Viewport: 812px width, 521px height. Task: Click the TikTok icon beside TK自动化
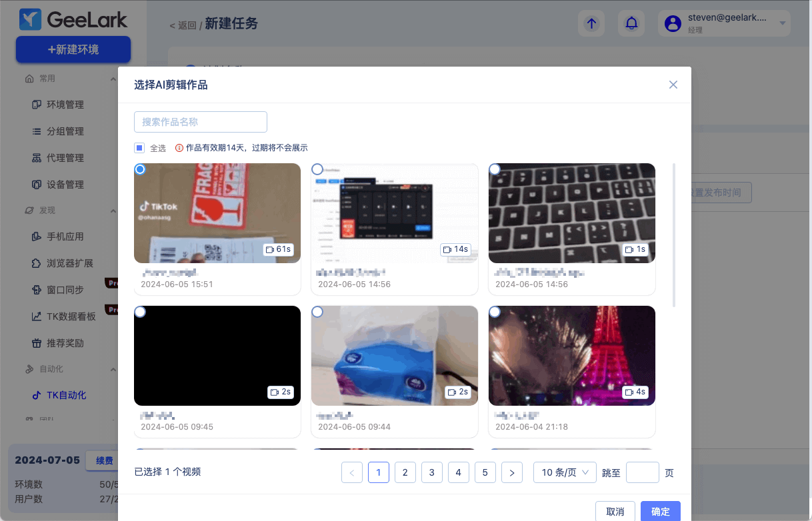(37, 395)
